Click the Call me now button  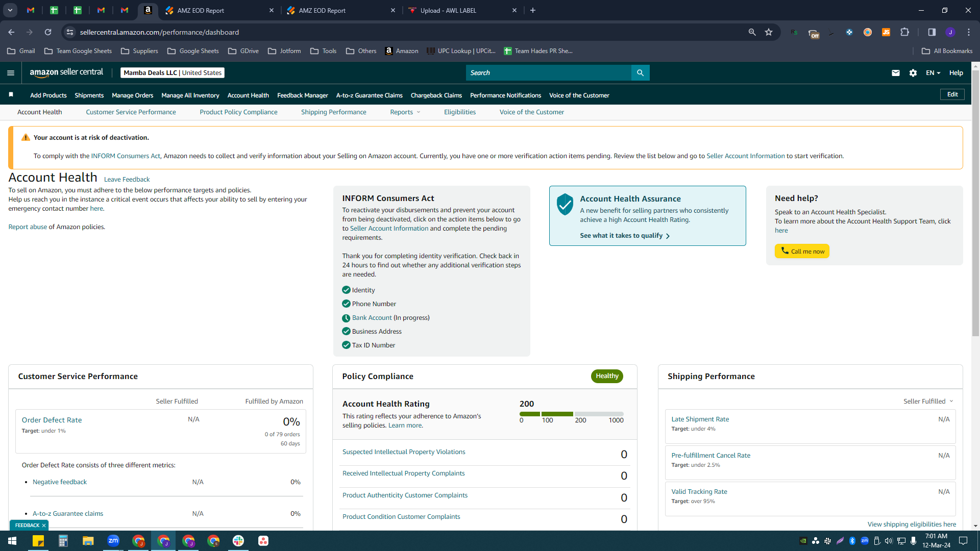802,251
